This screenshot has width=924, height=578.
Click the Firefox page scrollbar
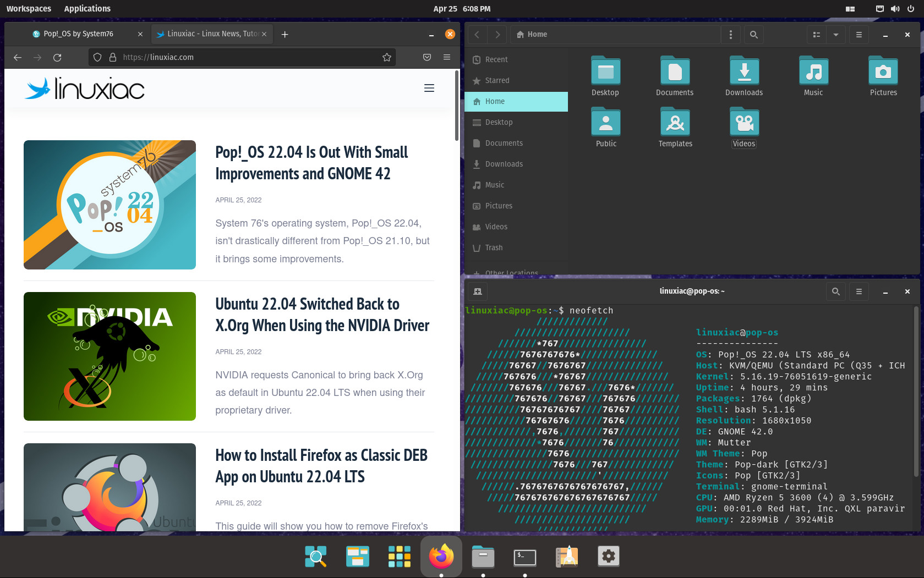(456, 106)
